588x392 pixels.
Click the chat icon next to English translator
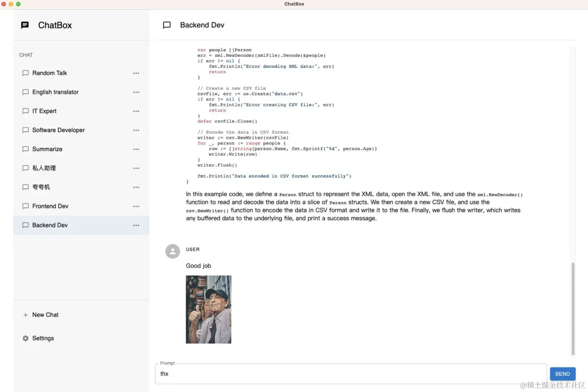click(x=25, y=92)
